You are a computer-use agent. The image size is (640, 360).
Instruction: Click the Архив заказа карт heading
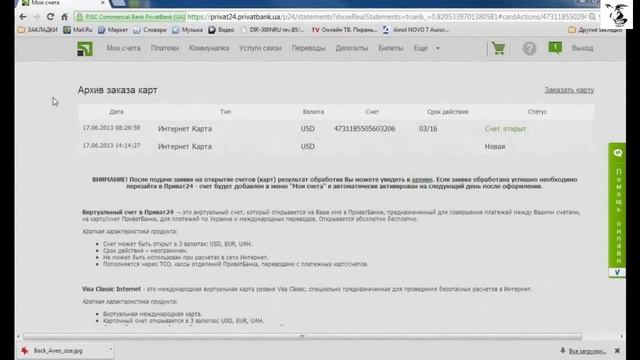118,90
